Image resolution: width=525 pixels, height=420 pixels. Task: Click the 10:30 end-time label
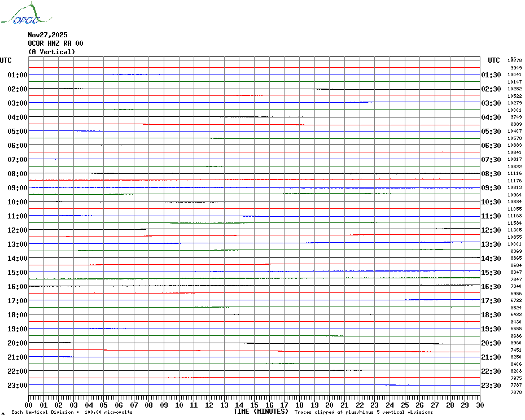pyautogui.click(x=491, y=202)
